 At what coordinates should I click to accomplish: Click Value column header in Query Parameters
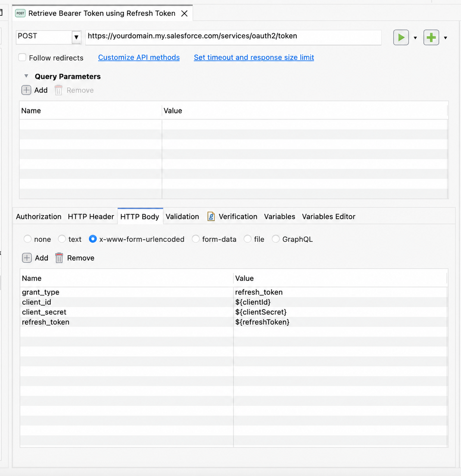pos(305,111)
